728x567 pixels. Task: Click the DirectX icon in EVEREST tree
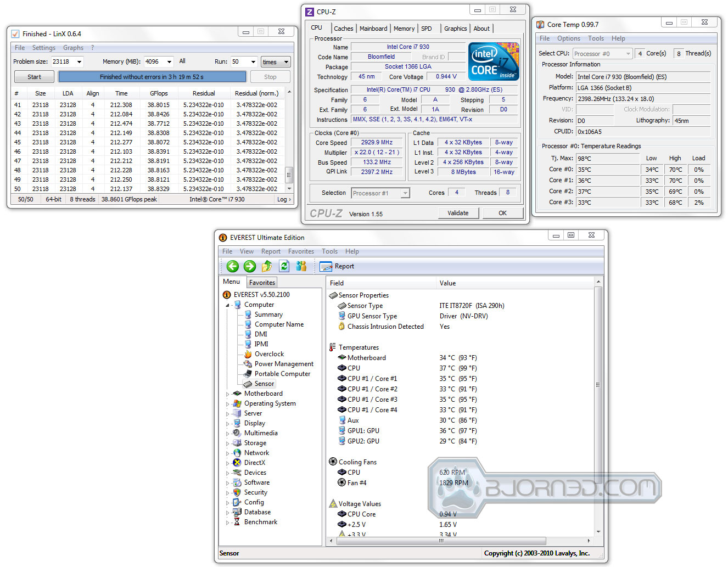tap(237, 463)
